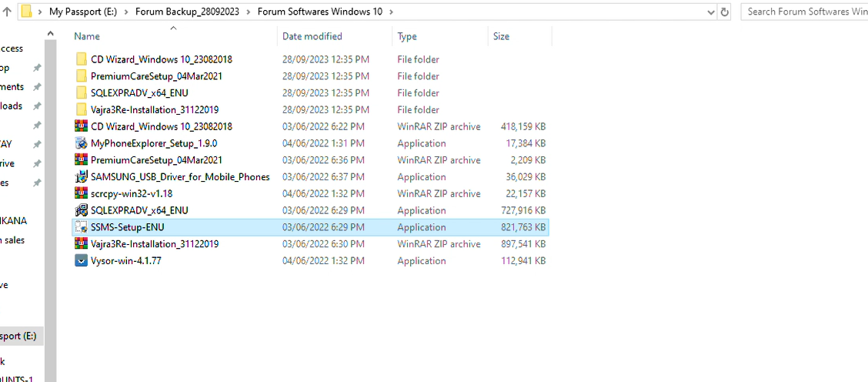The image size is (868, 382).
Task: Click the 821,763 KB size value
Action: pyautogui.click(x=523, y=226)
